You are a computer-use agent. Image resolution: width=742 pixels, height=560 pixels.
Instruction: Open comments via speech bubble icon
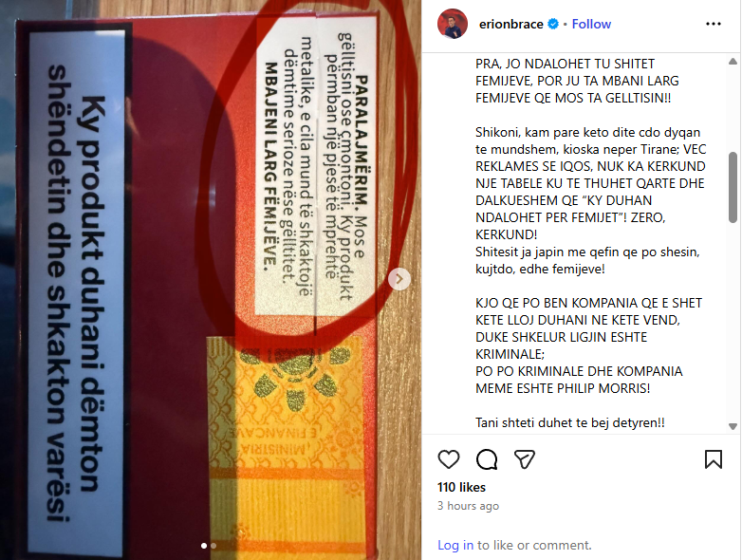pos(487,459)
